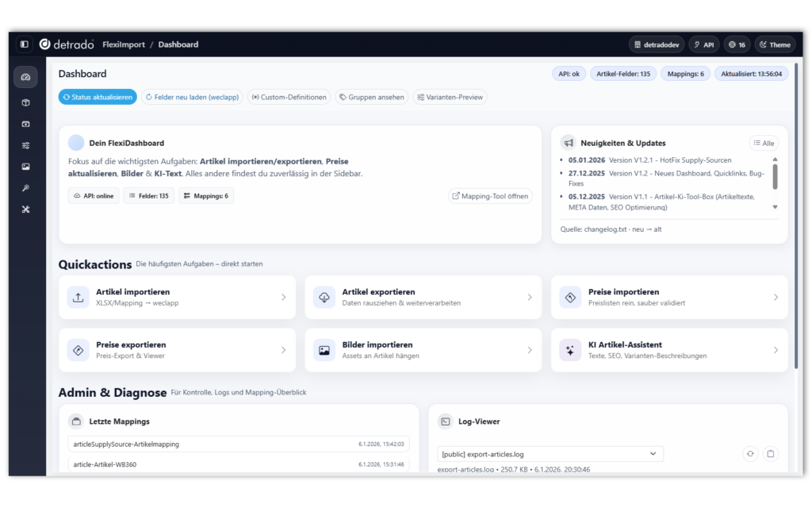Open the log file dropdown

click(x=550, y=454)
